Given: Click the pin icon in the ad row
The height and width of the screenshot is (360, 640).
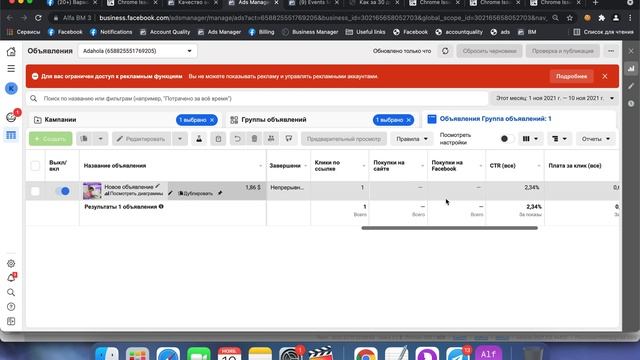Looking at the screenshot, I should pos(220,193).
